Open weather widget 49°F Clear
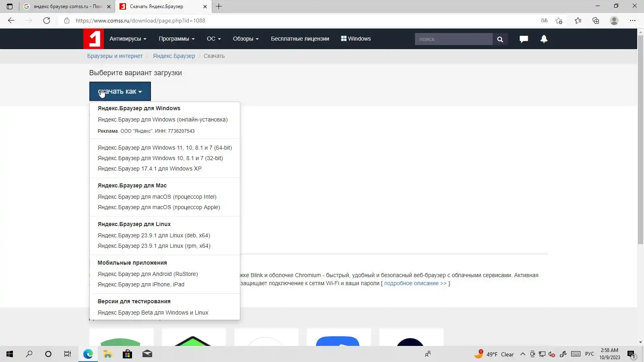The height and width of the screenshot is (362, 644). [494, 354]
